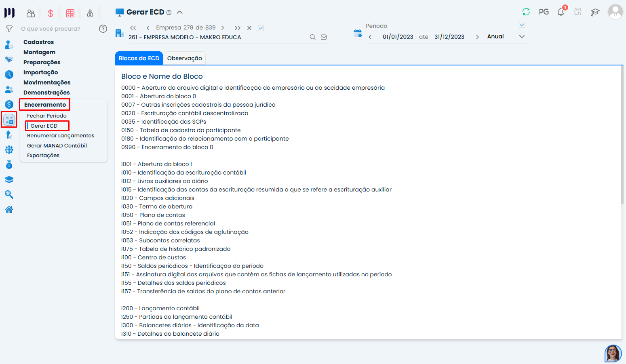Screen dimensions: 626x364
Task: Open the dollar sign financial module
Action: [51, 13]
